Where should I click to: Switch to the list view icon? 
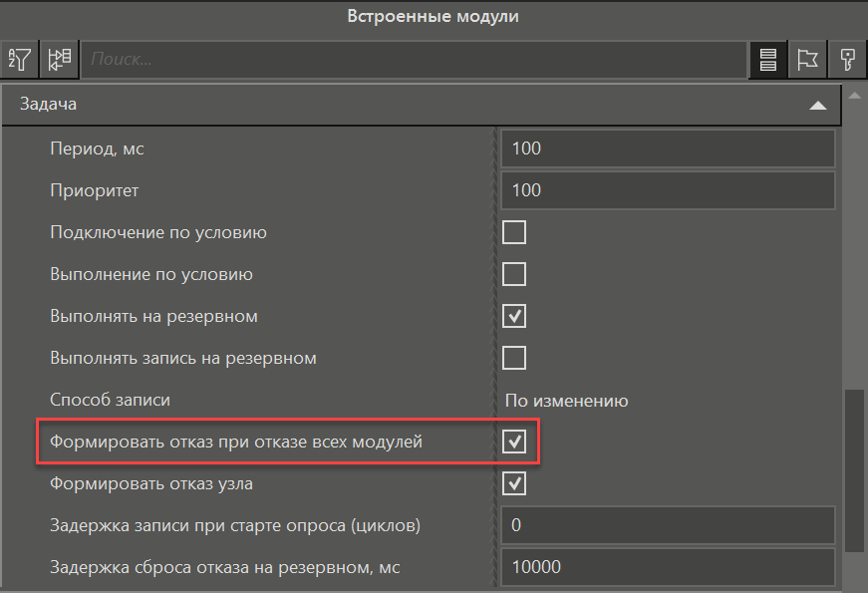point(767,59)
